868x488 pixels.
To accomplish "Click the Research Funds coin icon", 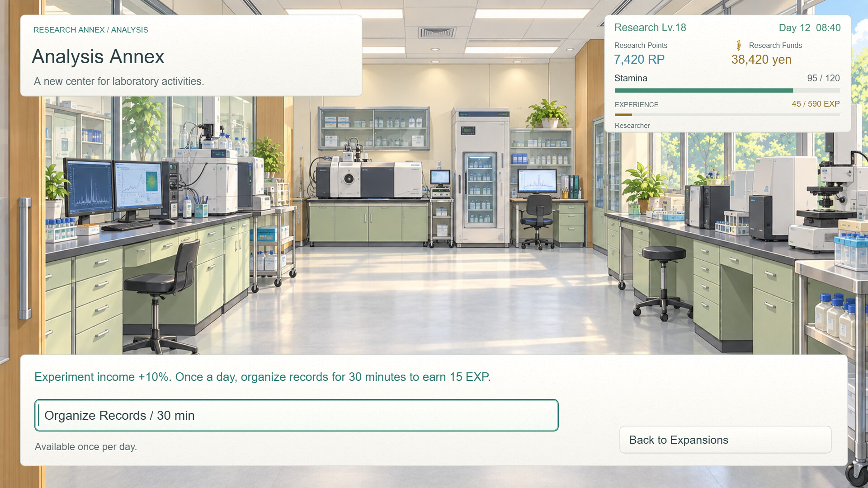I will [x=739, y=45].
